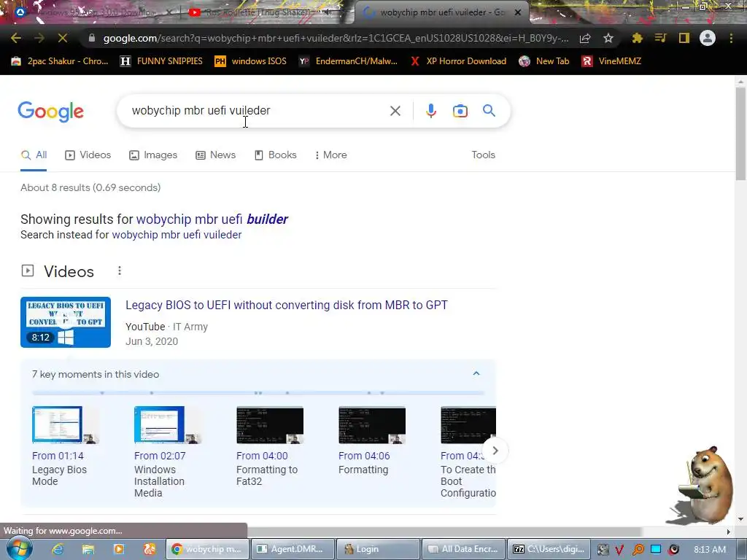Open the media control icon in toolbar
747x560 pixels.
(x=660, y=38)
